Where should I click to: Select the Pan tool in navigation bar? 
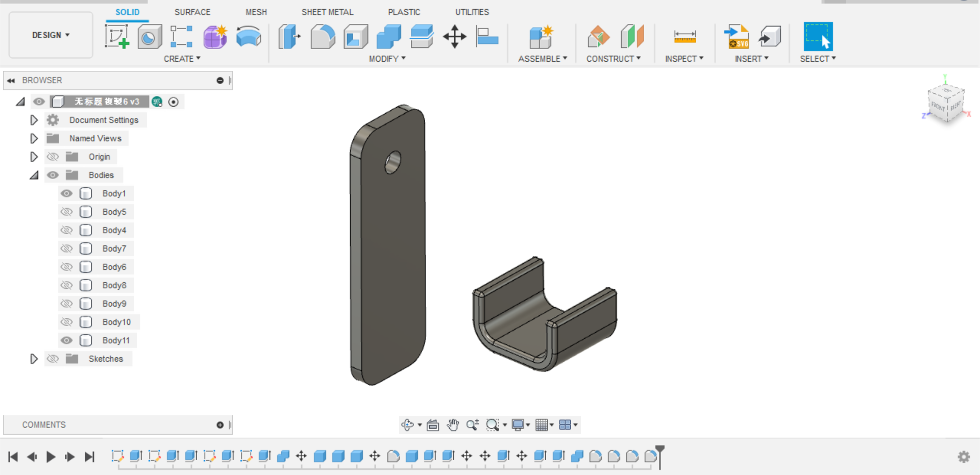[x=453, y=424]
